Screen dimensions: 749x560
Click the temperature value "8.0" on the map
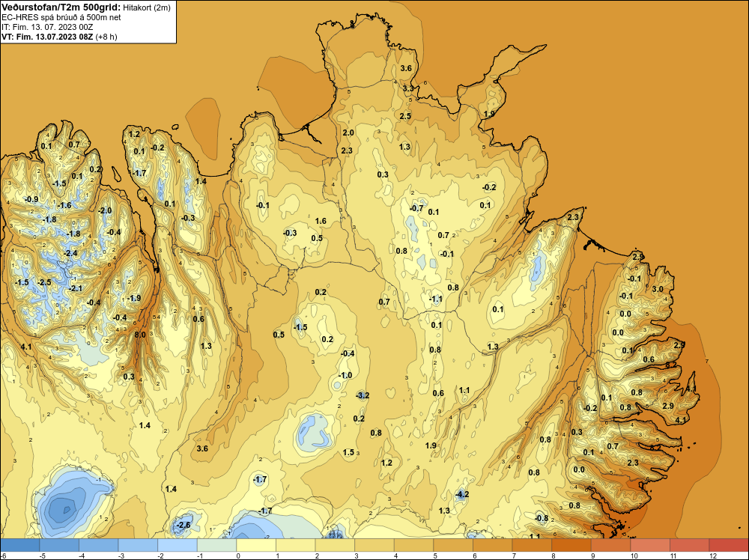point(140,335)
